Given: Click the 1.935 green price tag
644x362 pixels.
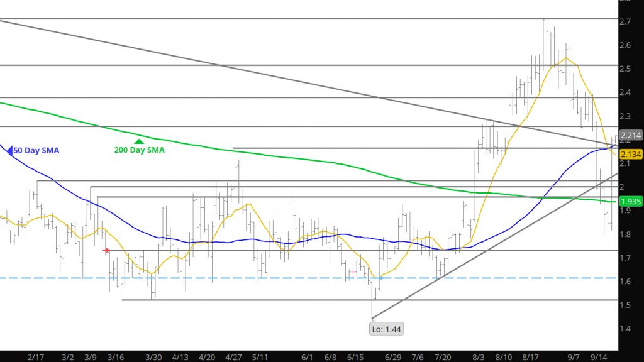Looking at the screenshot, I should pos(630,201).
